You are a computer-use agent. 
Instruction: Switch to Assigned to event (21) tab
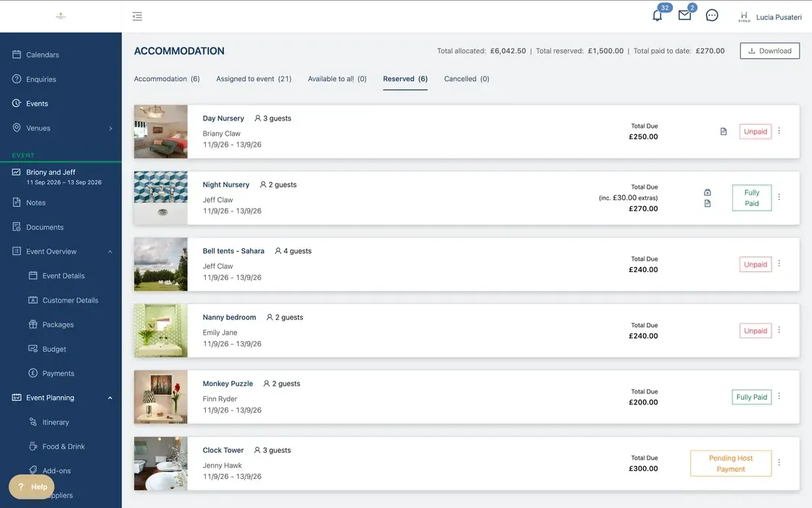254,79
